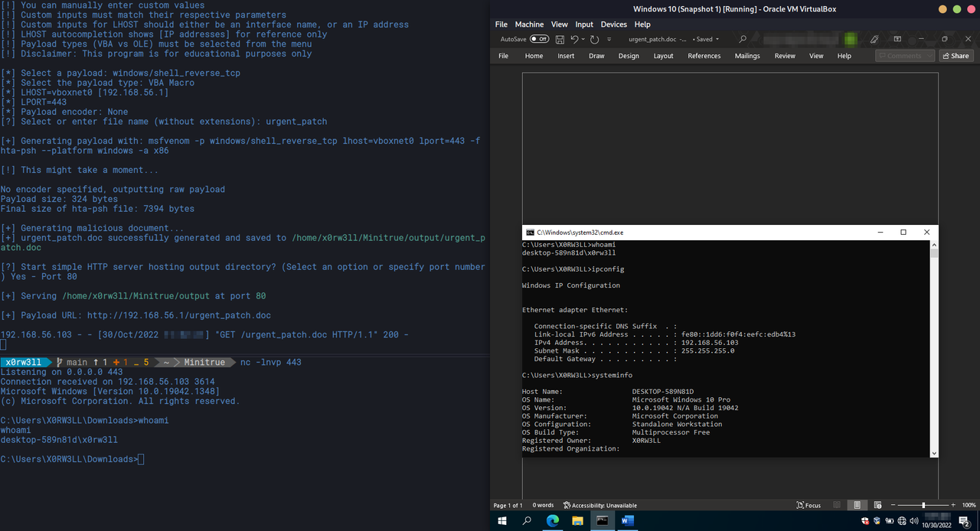
Task: Click the Windows taskbar search icon
Action: pos(527,521)
